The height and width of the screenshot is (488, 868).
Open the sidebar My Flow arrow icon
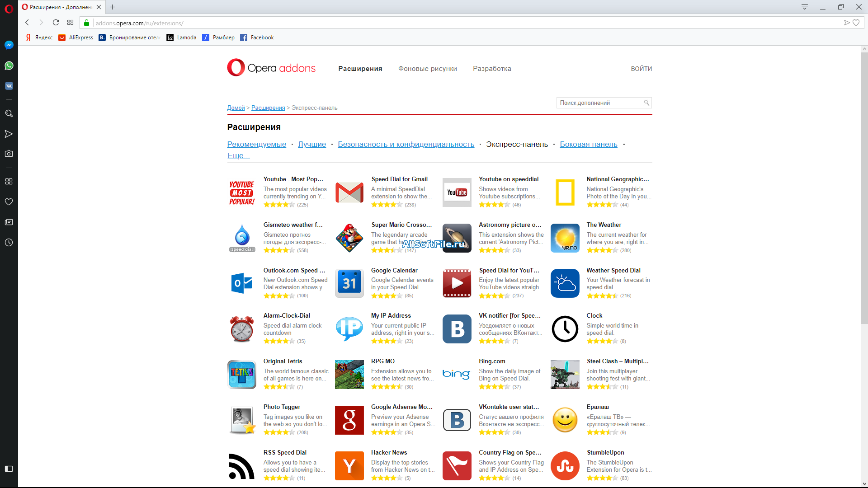pos(9,134)
